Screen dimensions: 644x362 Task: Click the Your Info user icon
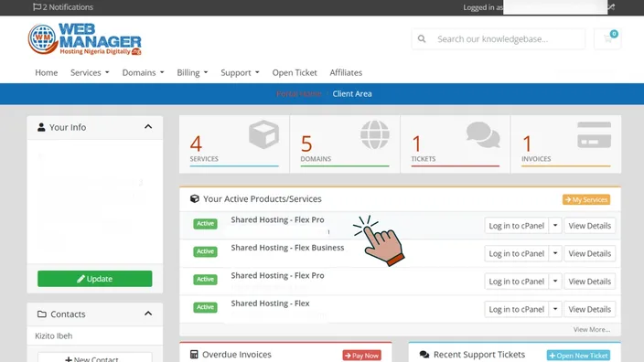(41, 127)
